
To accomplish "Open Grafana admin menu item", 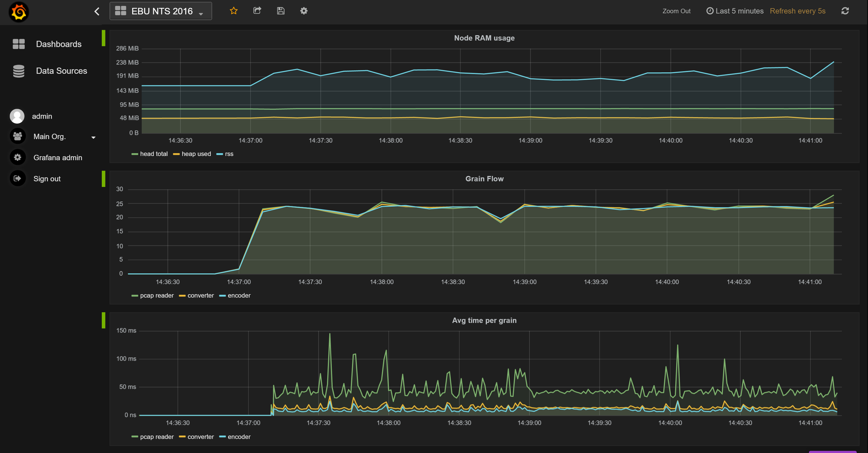I will coord(58,157).
